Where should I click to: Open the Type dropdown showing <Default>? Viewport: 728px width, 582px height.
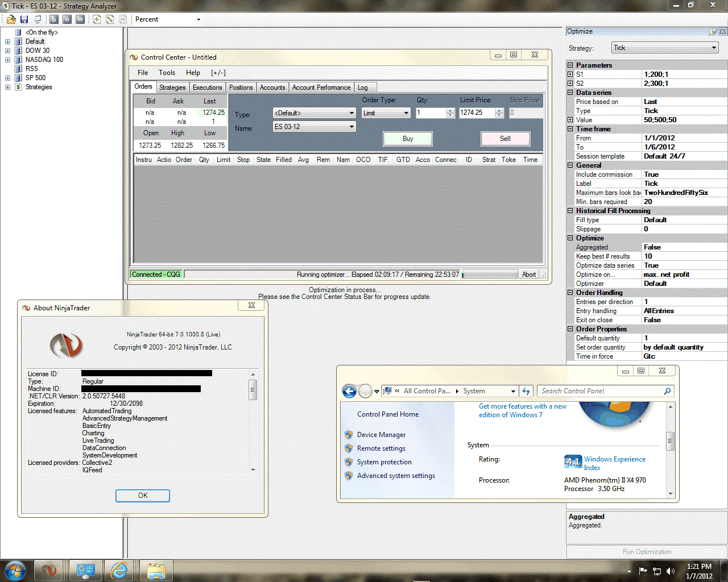(315, 113)
